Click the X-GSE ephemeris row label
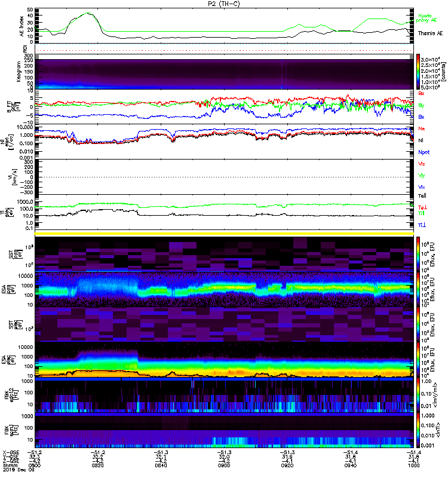The image size is (448, 478). click(11, 453)
